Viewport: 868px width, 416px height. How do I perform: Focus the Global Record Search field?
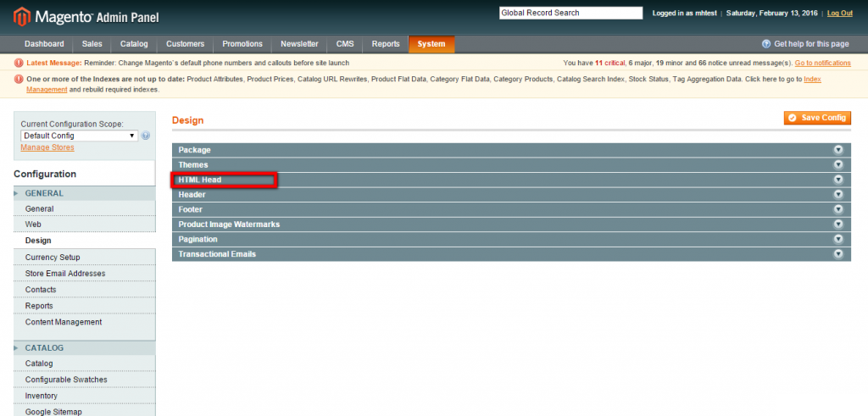pos(570,13)
